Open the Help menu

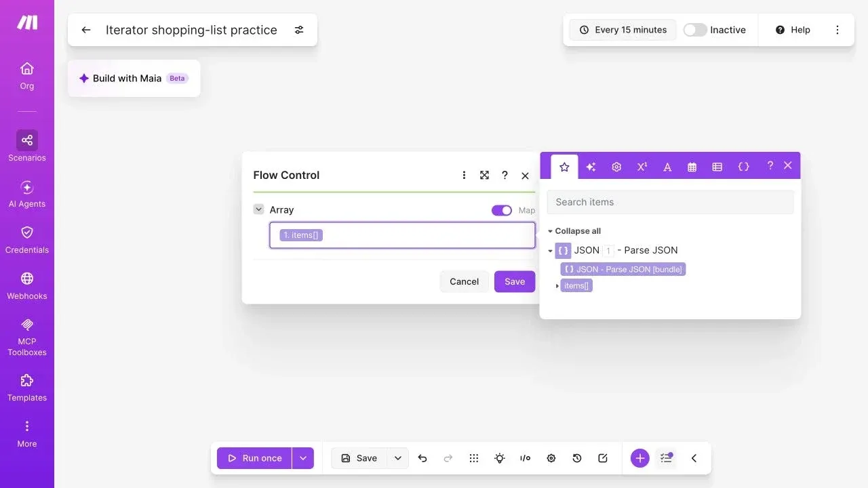[793, 30]
